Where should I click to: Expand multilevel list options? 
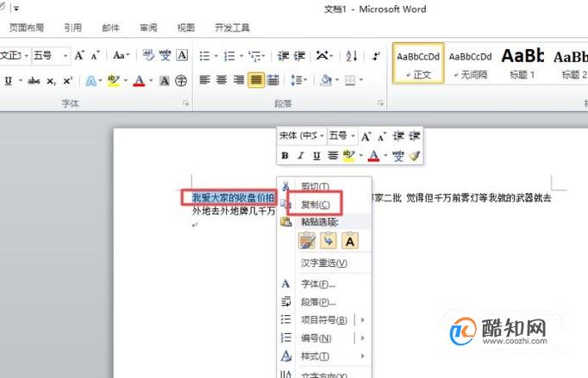pos(264,56)
